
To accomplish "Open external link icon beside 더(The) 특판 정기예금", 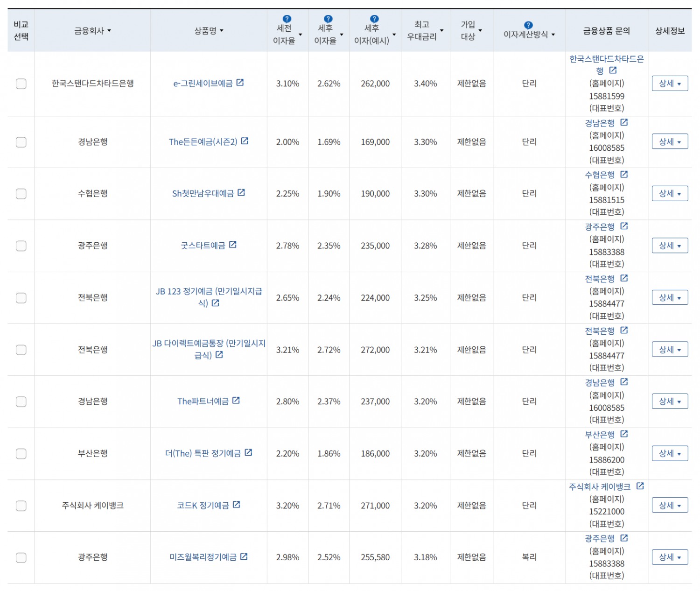I will [x=248, y=453].
